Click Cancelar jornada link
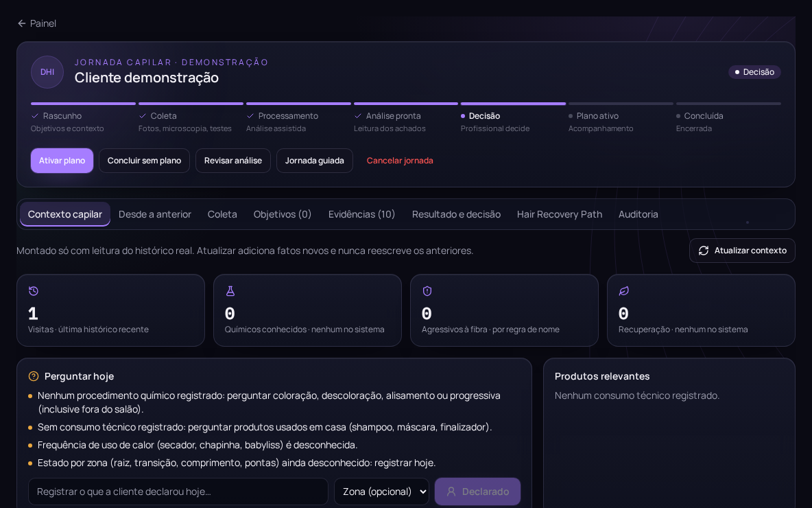The height and width of the screenshot is (508, 812). click(x=400, y=161)
